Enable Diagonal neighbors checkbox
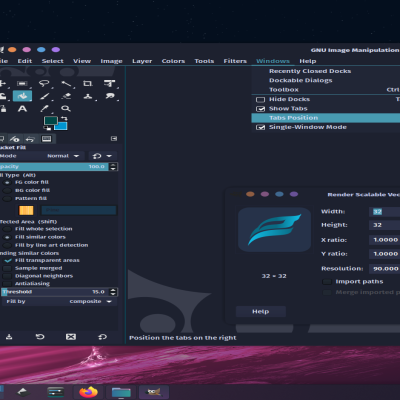This screenshot has height=400, width=400. tap(7, 276)
